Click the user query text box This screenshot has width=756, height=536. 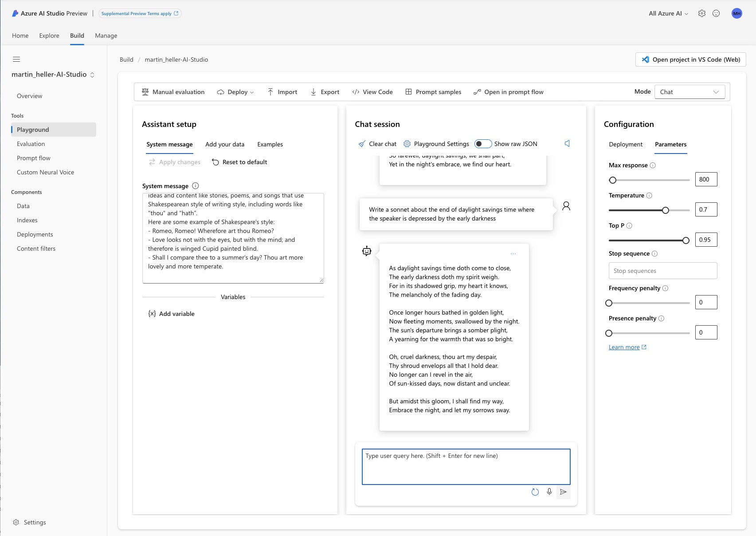pyautogui.click(x=466, y=467)
